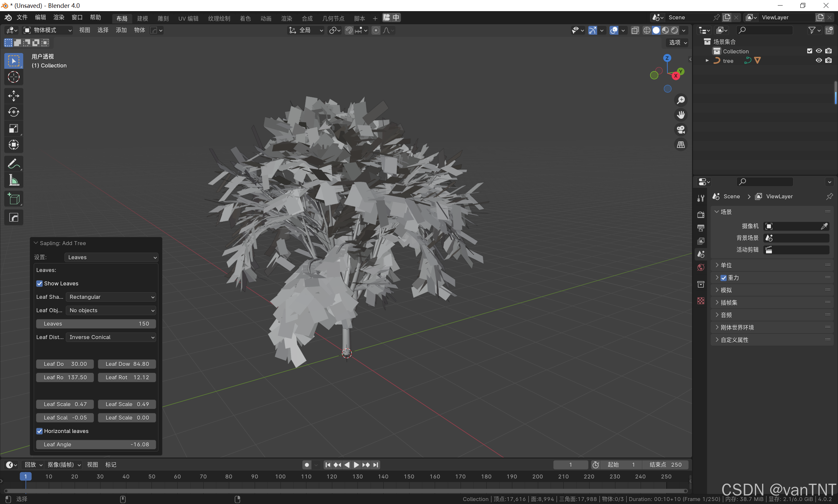Select the Annotate pencil tool
Image resolution: width=838 pixels, height=504 pixels.
point(14,164)
